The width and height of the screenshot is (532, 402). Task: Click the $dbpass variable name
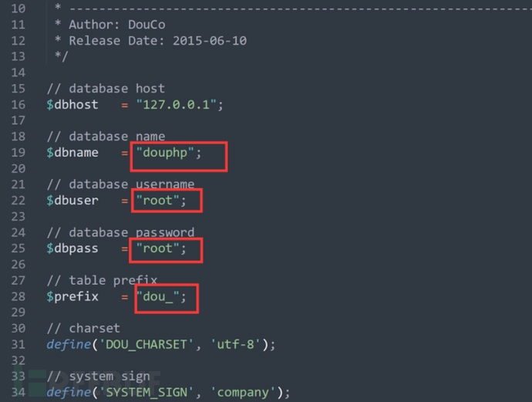coord(72,248)
